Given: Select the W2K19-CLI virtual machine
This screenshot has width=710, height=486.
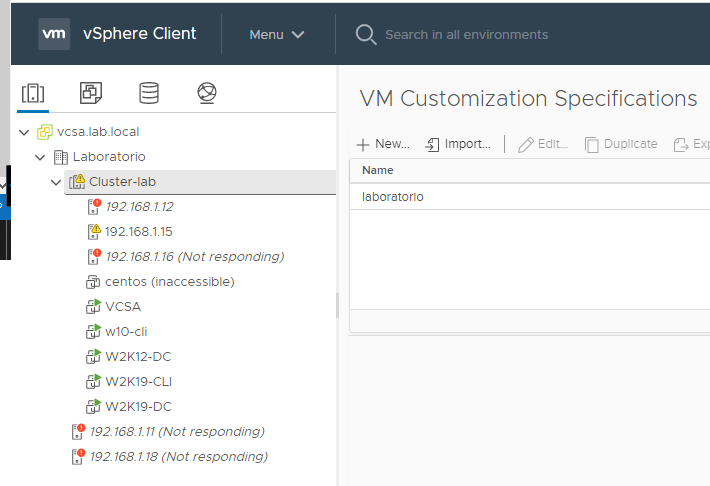Looking at the screenshot, I should pos(139,381).
